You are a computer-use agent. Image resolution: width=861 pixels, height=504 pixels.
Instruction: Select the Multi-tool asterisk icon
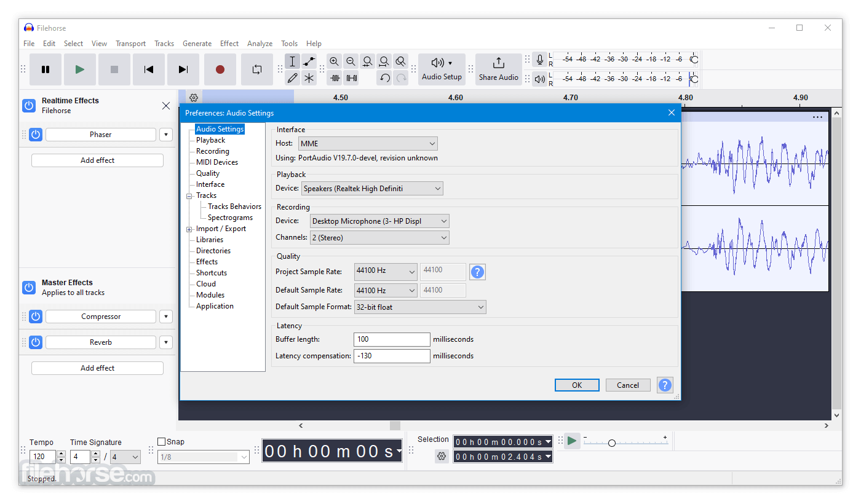[x=309, y=78]
